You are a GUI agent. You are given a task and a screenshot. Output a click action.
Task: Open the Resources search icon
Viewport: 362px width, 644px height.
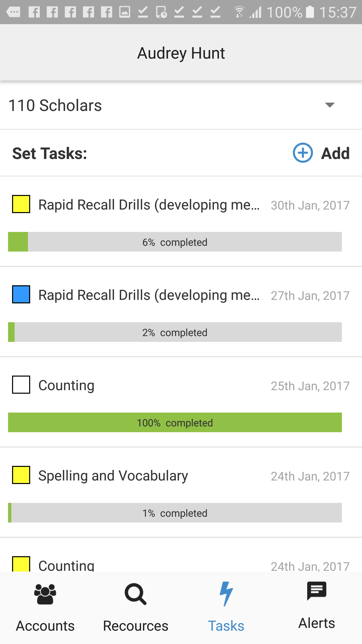pyautogui.click(x=135, y=594)
